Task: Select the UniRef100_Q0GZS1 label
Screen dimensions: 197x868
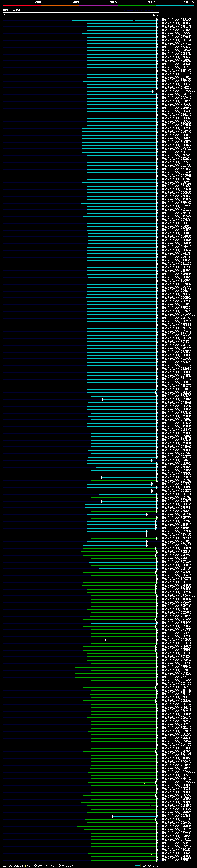Action: [176, 88]
